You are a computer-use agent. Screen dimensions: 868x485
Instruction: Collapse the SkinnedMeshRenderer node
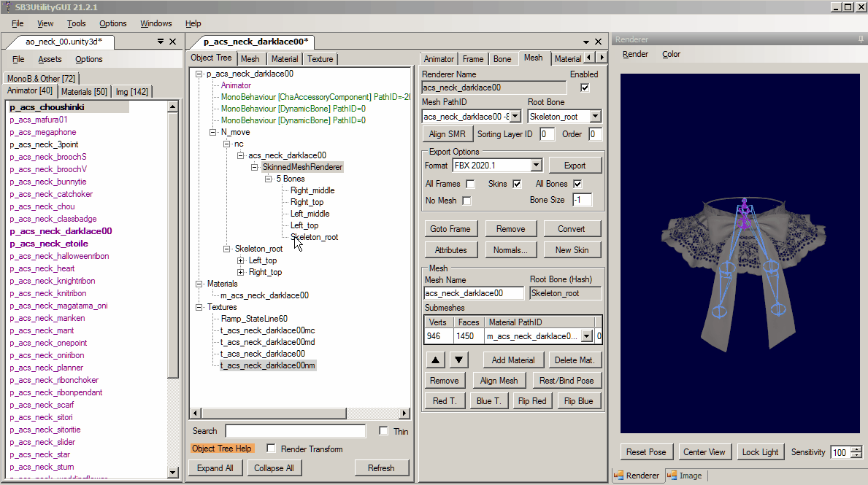point(254,167)
